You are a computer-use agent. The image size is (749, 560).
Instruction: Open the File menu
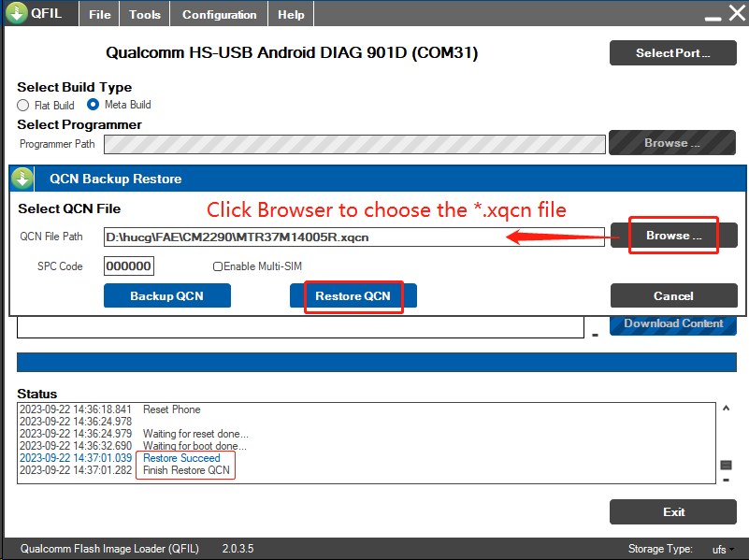point(99,14)
